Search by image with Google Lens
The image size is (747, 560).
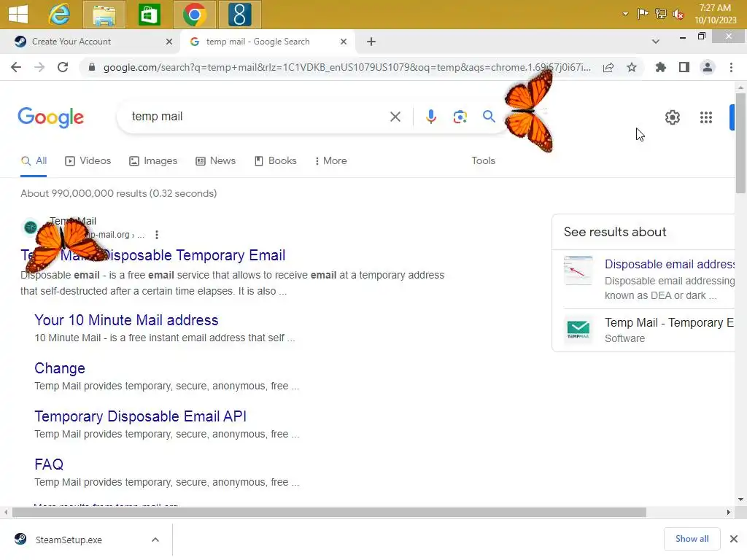460,117
